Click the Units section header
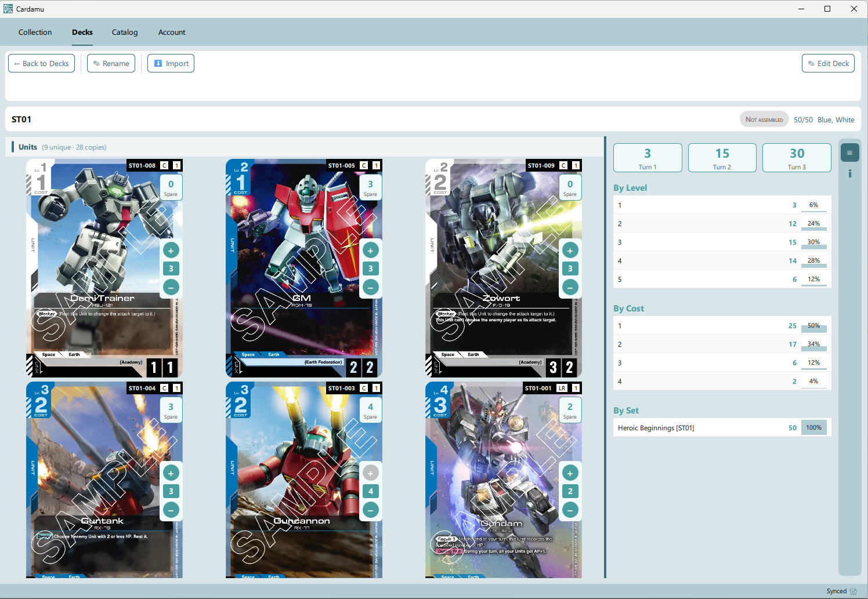Viewport: 868px width, 599px height. [305, 147]
